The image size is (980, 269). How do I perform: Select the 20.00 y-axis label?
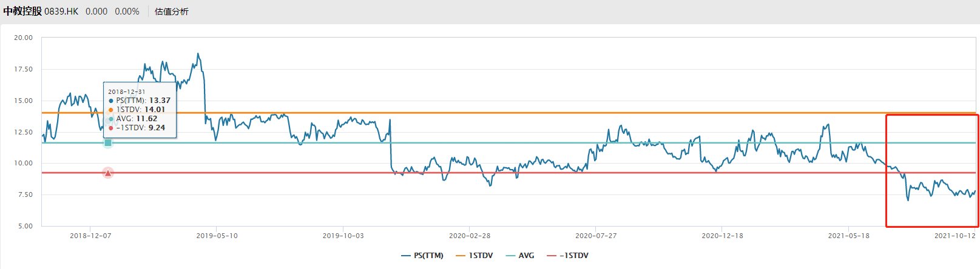click(x=24, y=38)
